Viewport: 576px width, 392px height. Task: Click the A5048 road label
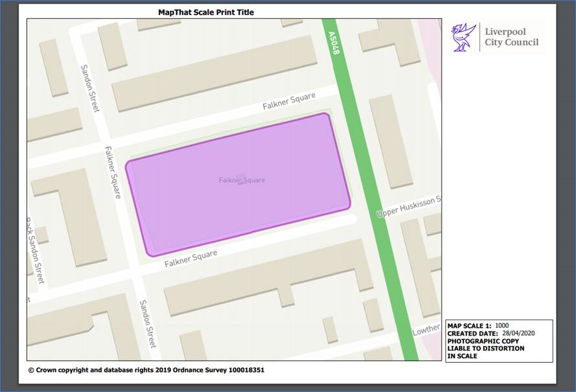334,43
